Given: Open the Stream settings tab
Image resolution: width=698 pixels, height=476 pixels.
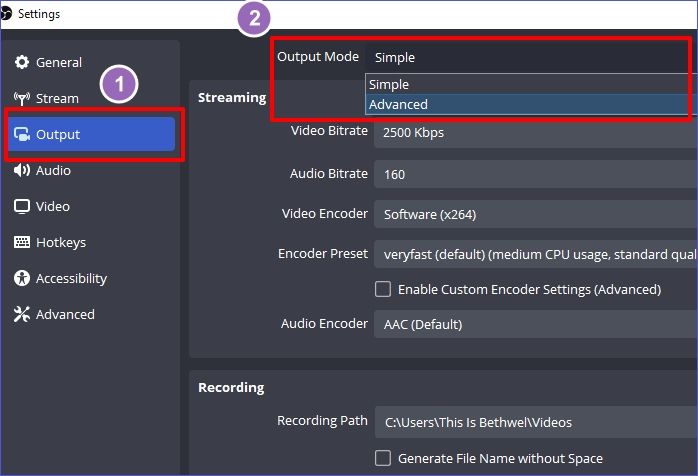Looking at the screenshot, I should 91,98.
